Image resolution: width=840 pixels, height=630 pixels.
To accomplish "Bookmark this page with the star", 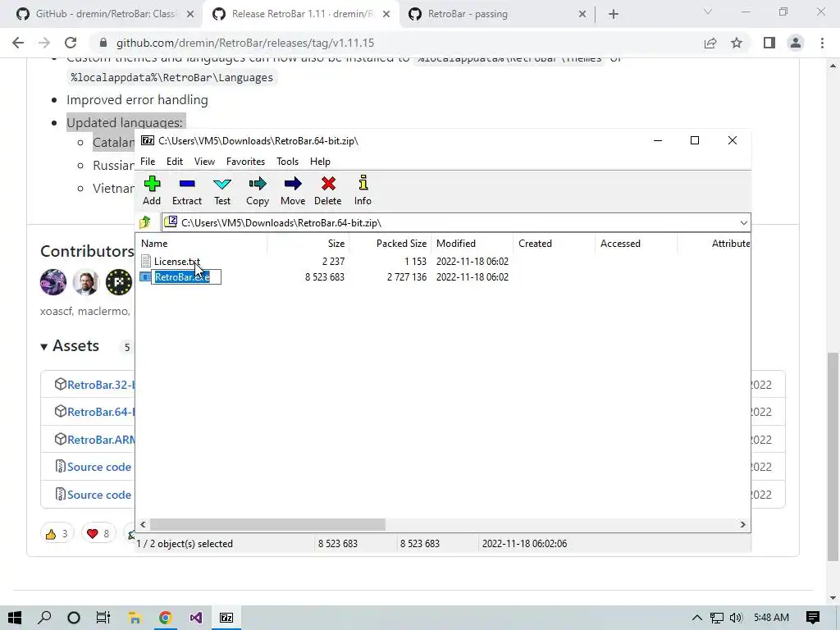I will tap(737, 43).
